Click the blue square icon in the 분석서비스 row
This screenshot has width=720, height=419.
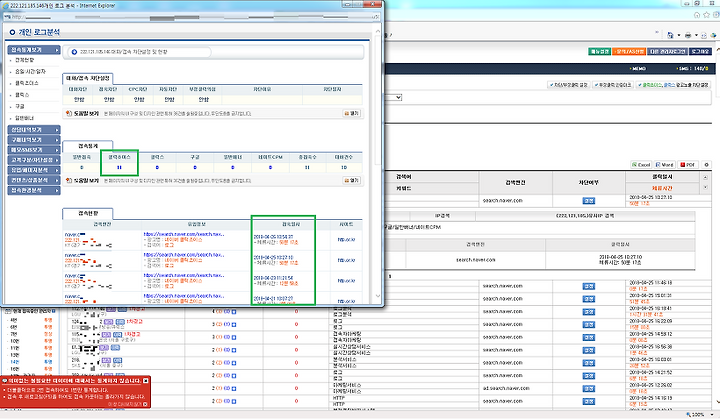point(234,363)
